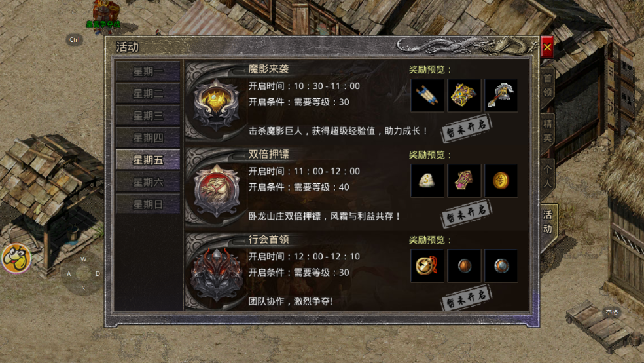Click the 暂未开启 stamp for 双倍押镖

click(x=466, y=213)
